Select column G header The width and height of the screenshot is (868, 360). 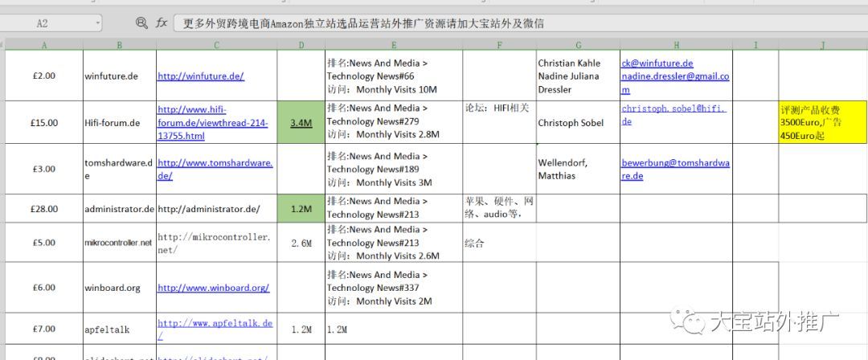tap(578, 45)
